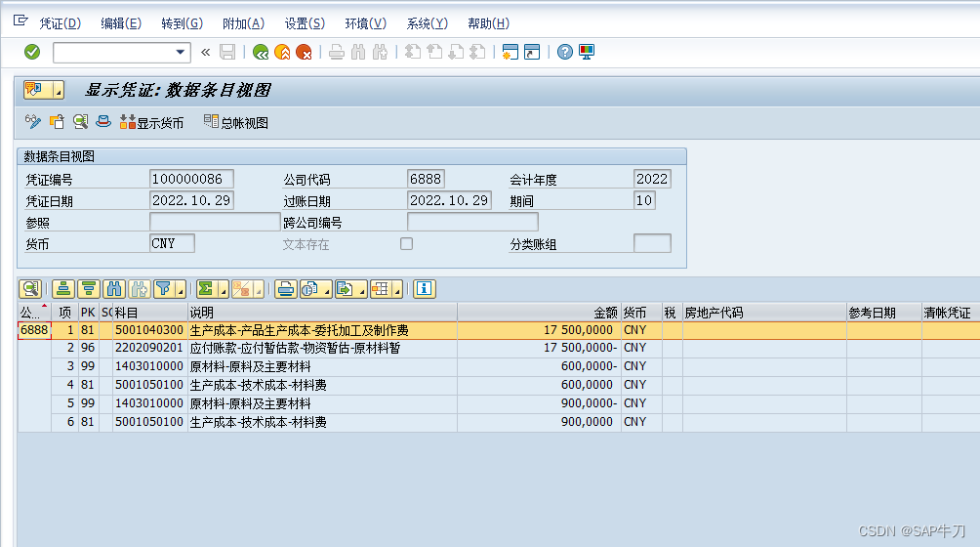Click the grid Find binoculars icon
The height and width of the screenshot is (547, 980).
click(x=114, y=289)
